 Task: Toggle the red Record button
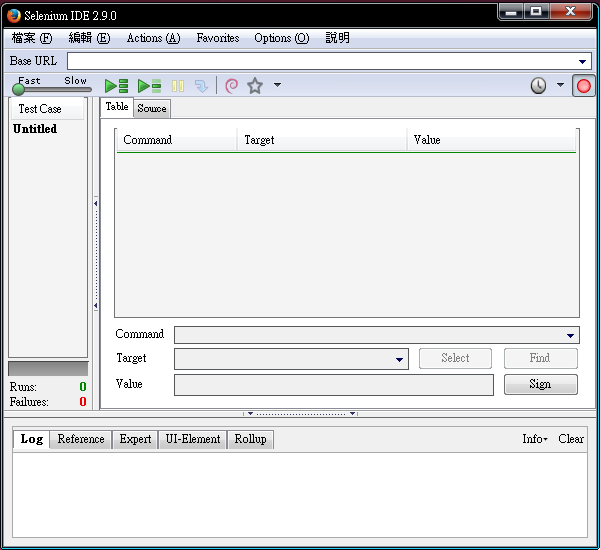[x=584, y=86]
